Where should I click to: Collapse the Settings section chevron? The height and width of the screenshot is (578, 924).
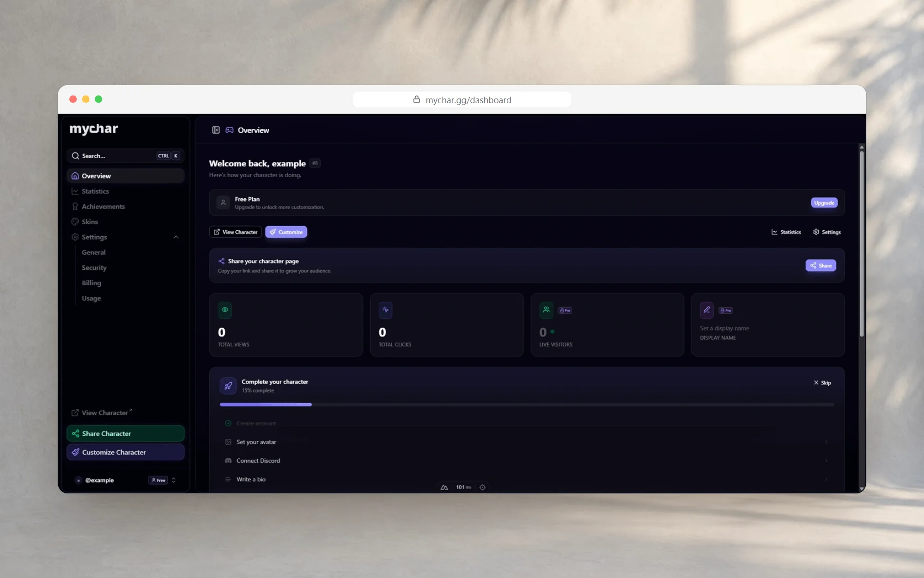click(176, 237)
